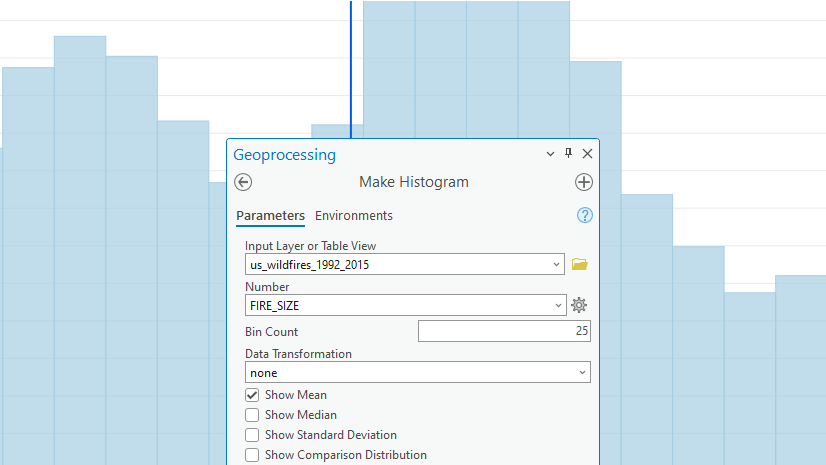Check Show Comparison Distribution option
Screen dimensions: 826x465
(x=252, y=455)
